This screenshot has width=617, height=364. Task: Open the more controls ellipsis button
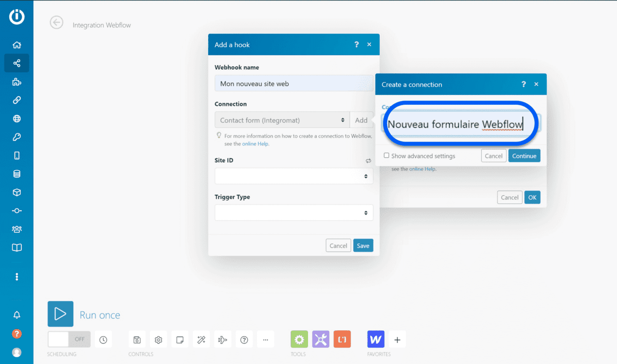(266, 339)
